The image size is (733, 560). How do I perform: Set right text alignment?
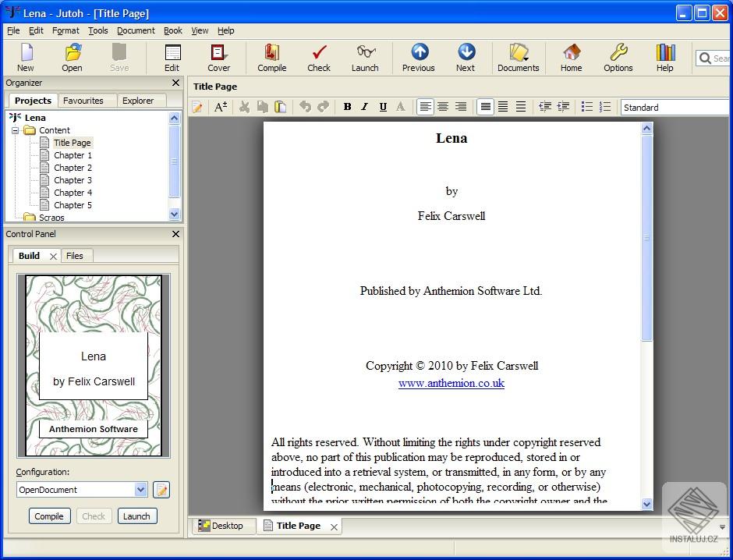461,107
